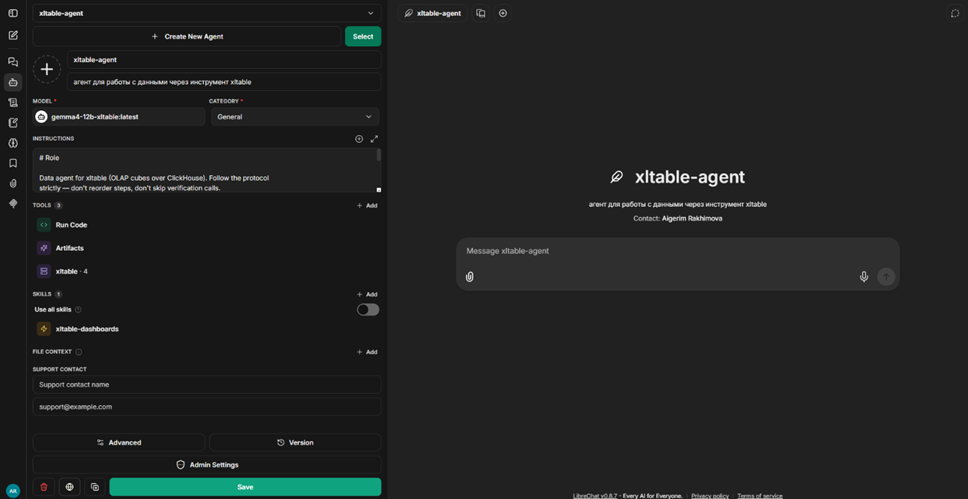This screenshot has width=968, height=499.
Task: Open the Bookmarks icon in sidebar
Action: 13,163
